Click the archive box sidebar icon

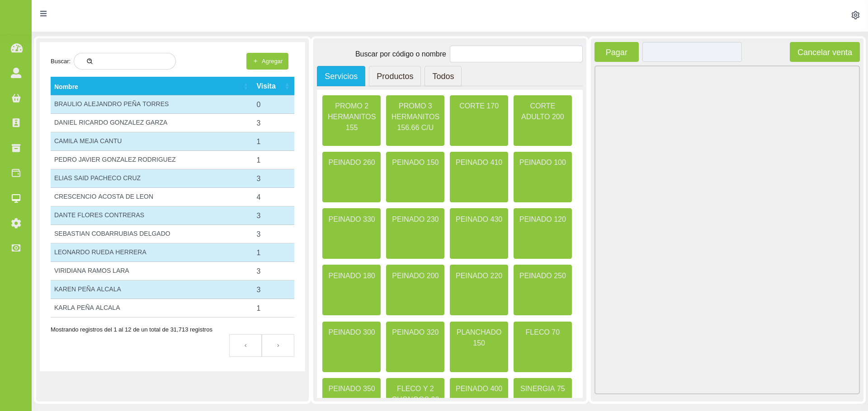click(x=16, y=148)
